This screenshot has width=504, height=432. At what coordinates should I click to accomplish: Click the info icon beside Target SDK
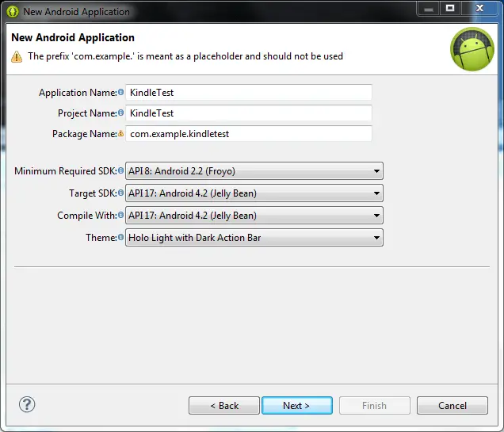121,193
